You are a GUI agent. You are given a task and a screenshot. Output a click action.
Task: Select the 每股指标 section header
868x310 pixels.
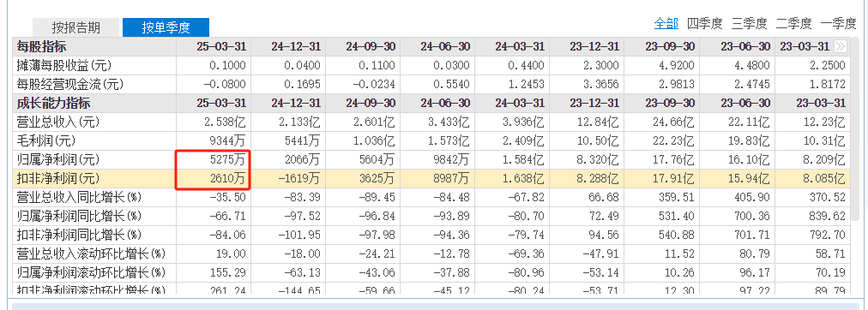pyautogui.click(x=42, y=46)
